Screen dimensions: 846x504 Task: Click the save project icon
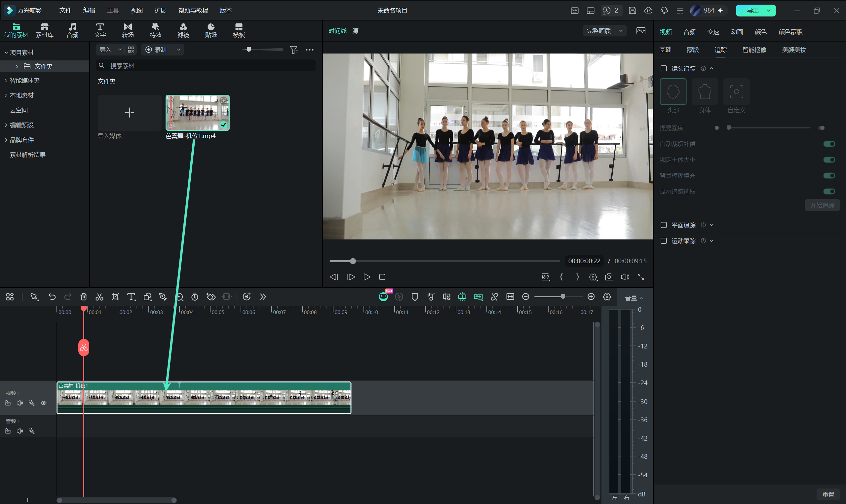[632, 11]
